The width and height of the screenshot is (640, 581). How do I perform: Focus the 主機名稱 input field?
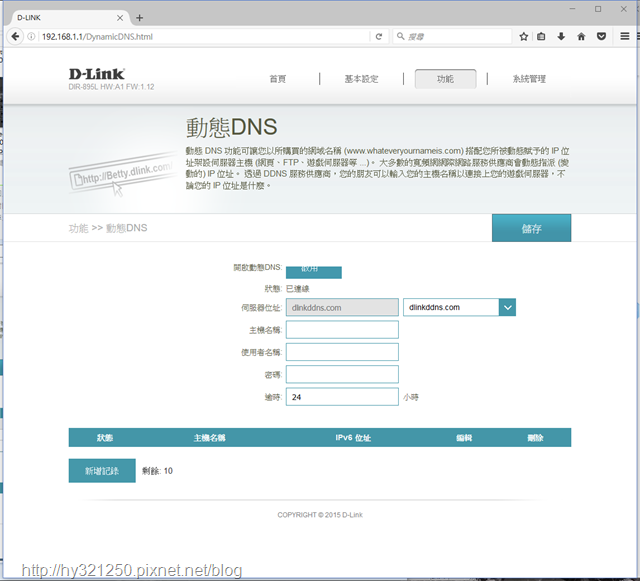click(342, 330)
